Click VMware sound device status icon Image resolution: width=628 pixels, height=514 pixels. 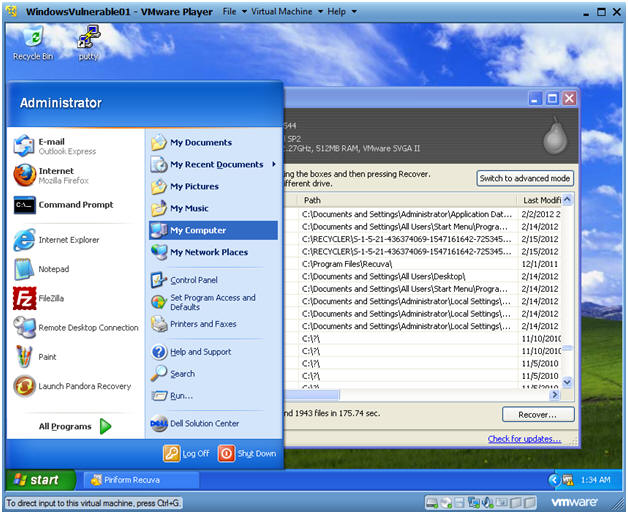click(488, 502)
